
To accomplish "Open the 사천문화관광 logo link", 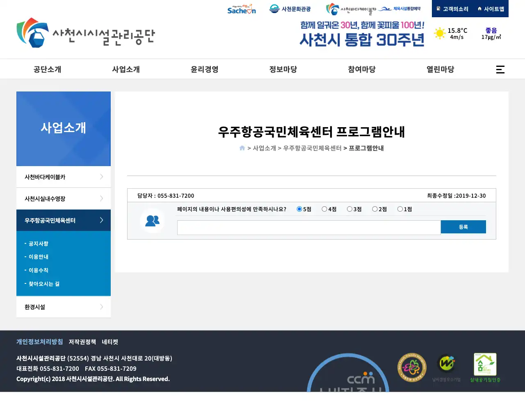I will (x=290, y=9).
